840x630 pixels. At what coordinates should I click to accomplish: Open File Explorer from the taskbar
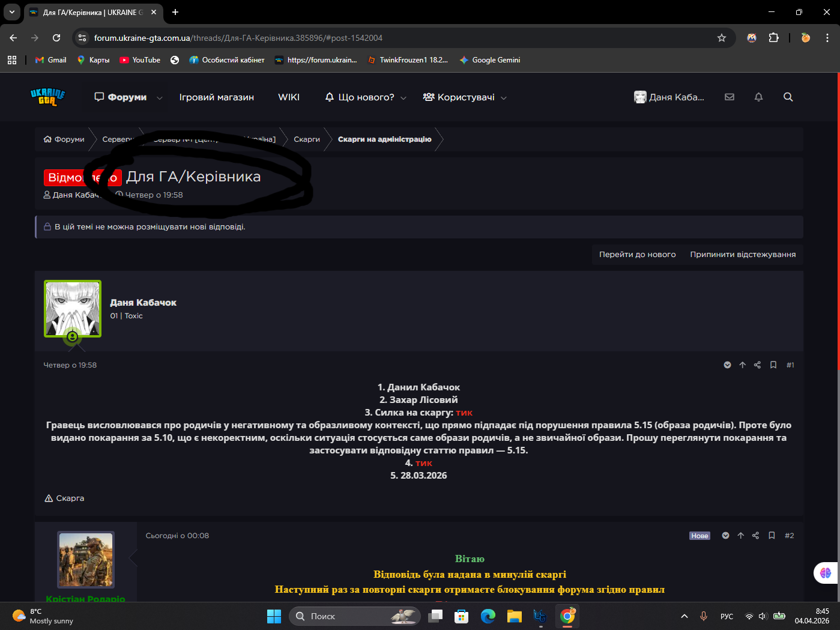point(515,616)
